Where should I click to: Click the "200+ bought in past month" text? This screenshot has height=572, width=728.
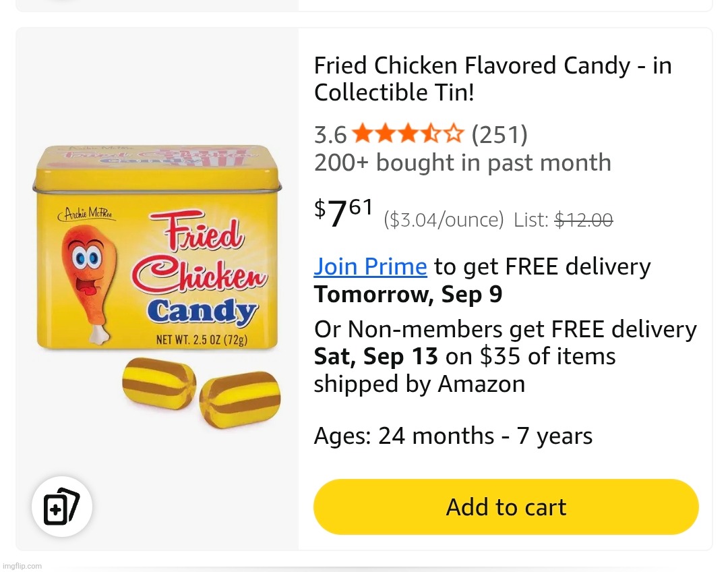(462, 163)
